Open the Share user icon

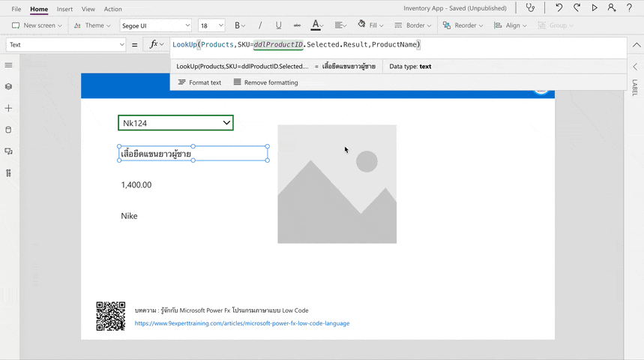(612, 7)
